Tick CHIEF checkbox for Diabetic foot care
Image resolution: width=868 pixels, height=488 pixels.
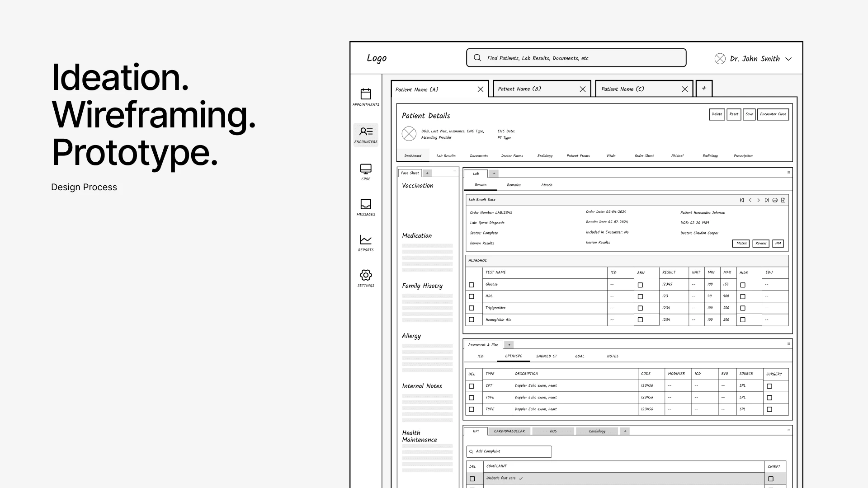tap(771, 479)
